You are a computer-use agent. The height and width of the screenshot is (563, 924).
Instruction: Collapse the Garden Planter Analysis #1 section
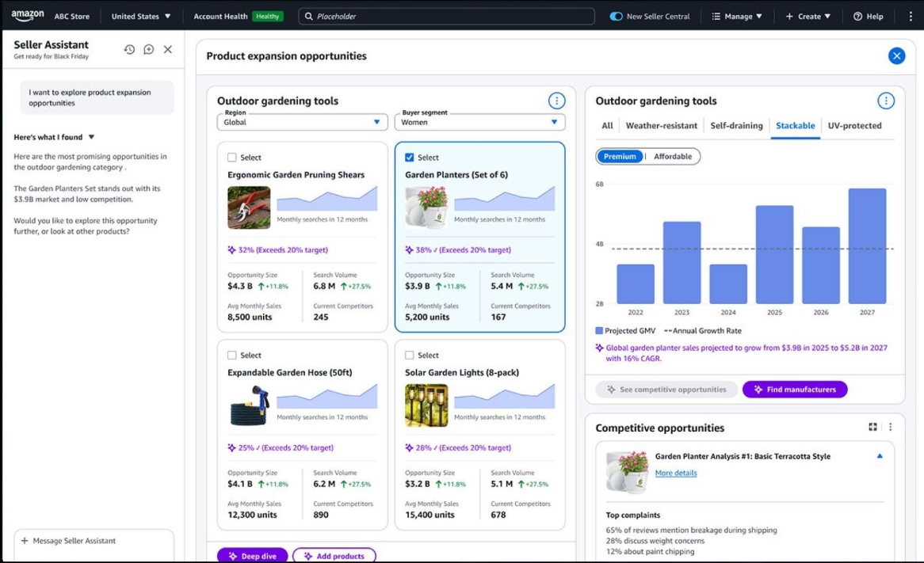click(x=879, y=456)
